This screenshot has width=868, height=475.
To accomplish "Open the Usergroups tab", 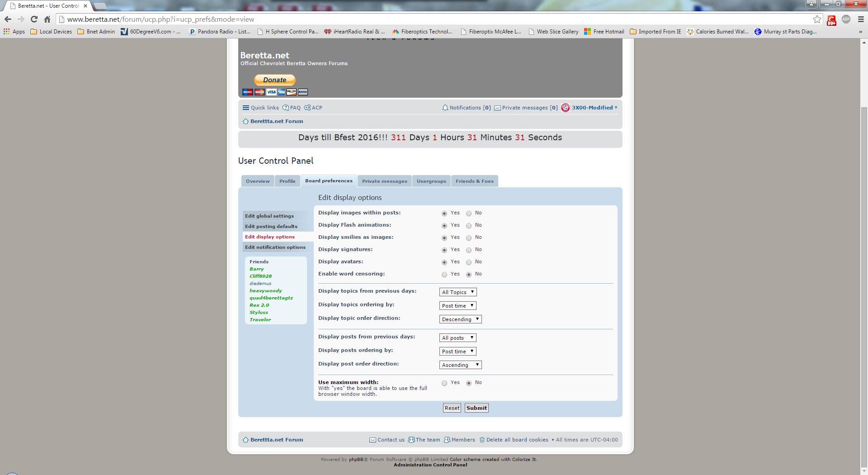I will 431,181.
